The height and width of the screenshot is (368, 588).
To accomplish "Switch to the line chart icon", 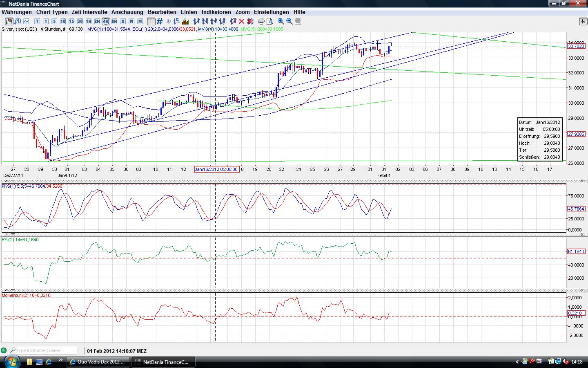I will click(27, 21).
